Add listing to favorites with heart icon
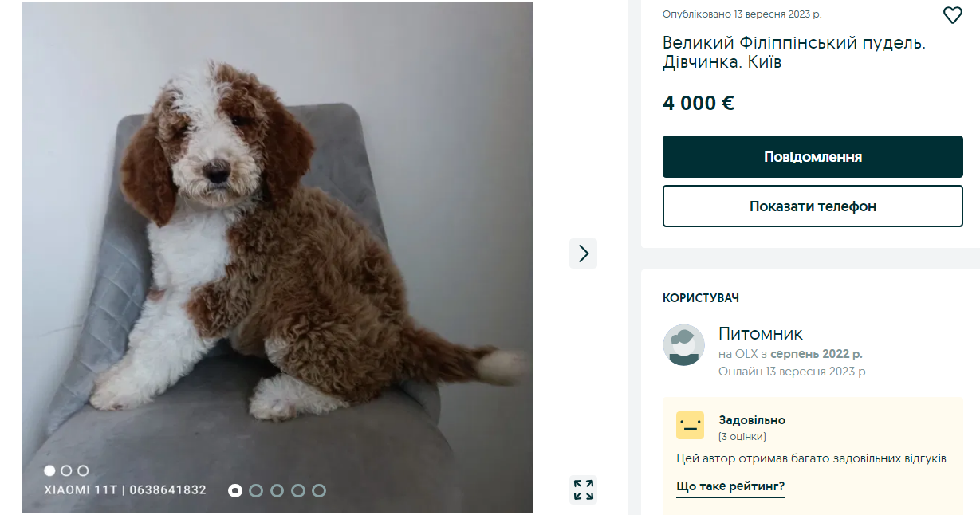The height and width of the screenshot is (515, 980). pyautogui.click(x=952, y=15)
